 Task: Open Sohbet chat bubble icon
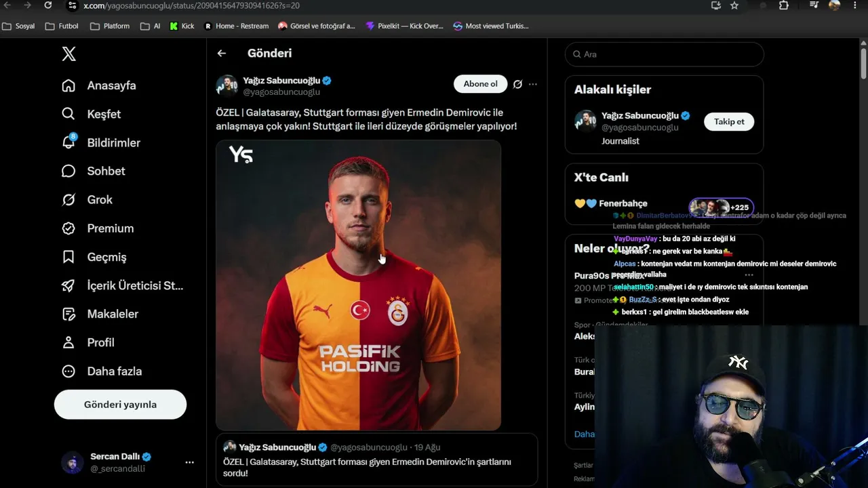[68, 171]
